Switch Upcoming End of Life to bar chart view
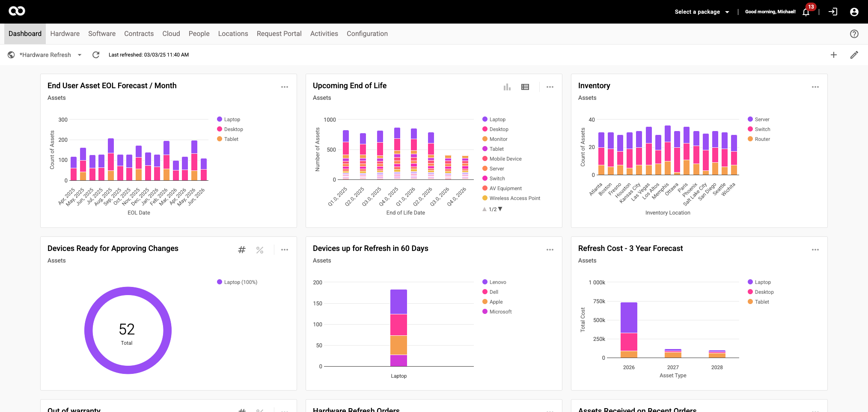This screenshot has width=868, height=412. click(x=507, y=87)
